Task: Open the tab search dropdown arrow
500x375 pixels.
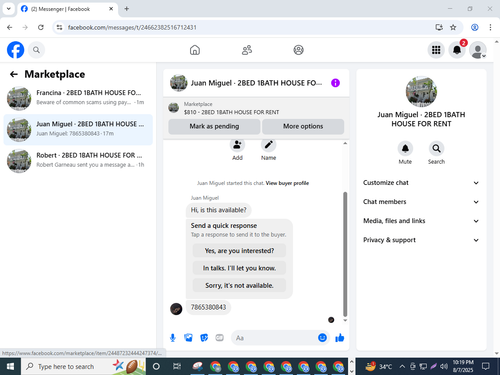Action: (9, 9)
